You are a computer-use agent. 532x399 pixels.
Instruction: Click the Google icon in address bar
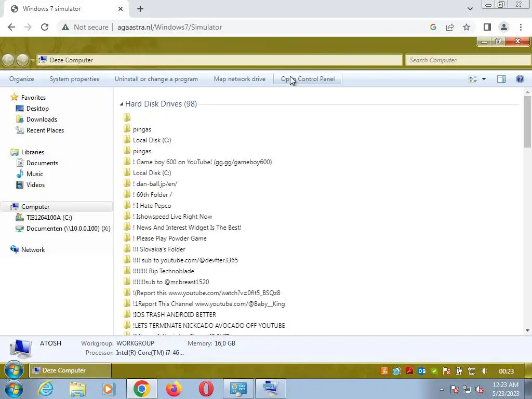pos(433,27)
